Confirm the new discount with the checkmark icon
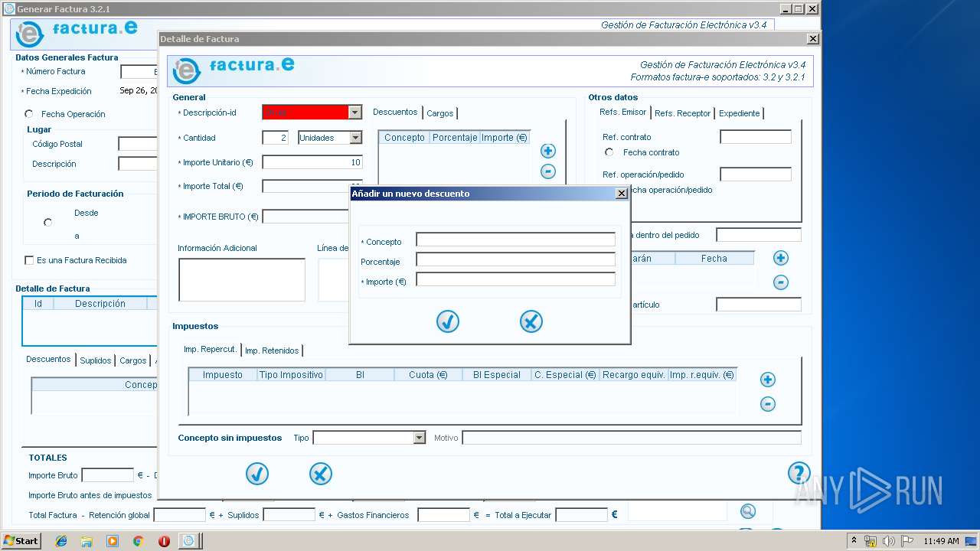The height and width of the screenshot is (551, 980). [448, 321]
